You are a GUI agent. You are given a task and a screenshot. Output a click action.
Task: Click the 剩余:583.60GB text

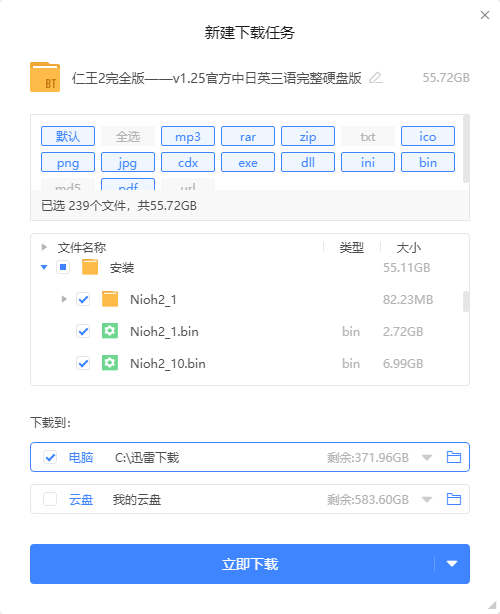(368, 499)
